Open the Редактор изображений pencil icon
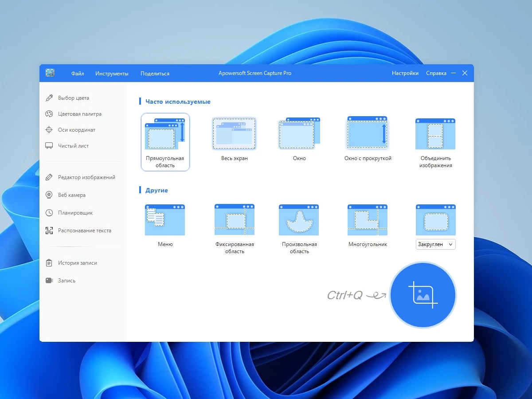This screenshot has width=532, height=399. pos(49,177)
